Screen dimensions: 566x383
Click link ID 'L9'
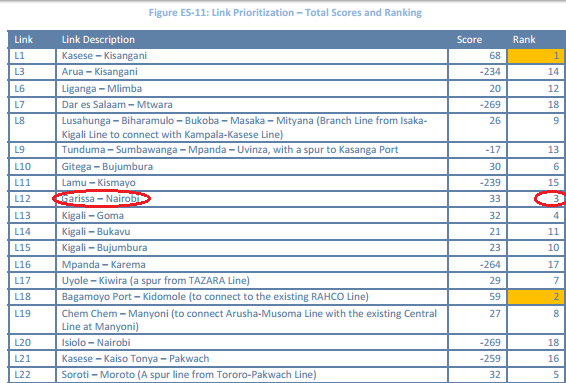point(19,150)
